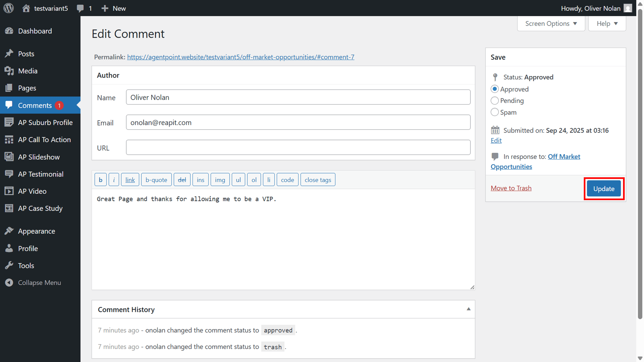Collapse the Comment History panel
Viewport: 644px width, 362px height.
tap(469, 309)
